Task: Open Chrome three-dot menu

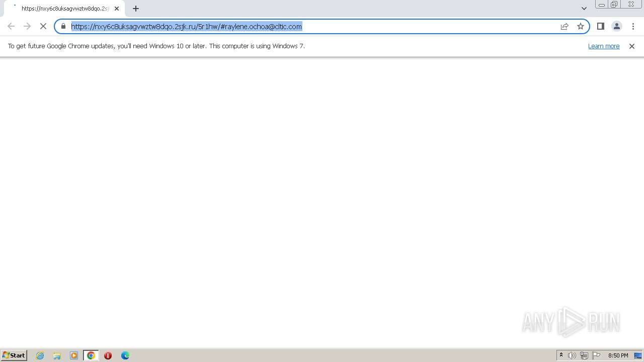Action: pyautogui.click(x=633, y=26)
